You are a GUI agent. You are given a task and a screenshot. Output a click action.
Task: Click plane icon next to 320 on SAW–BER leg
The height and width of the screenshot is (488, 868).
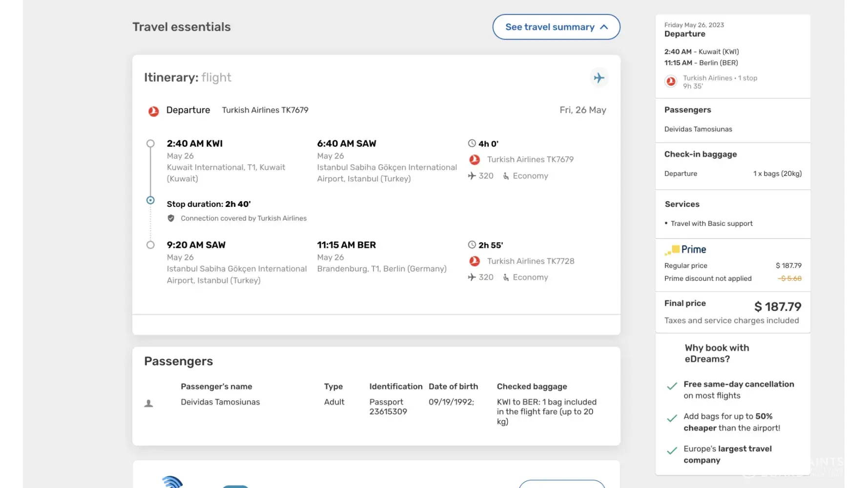(x=472, y=277)
